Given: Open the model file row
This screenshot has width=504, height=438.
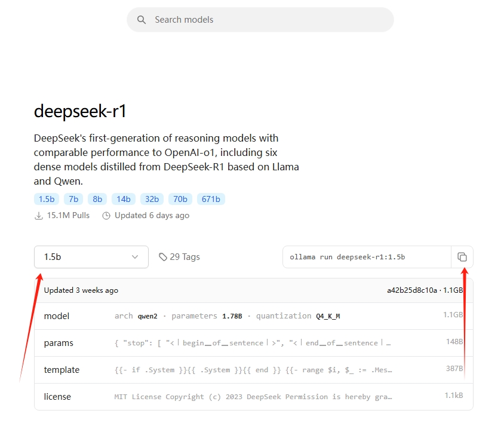Looking at the screenshot, I should [254, 316].
